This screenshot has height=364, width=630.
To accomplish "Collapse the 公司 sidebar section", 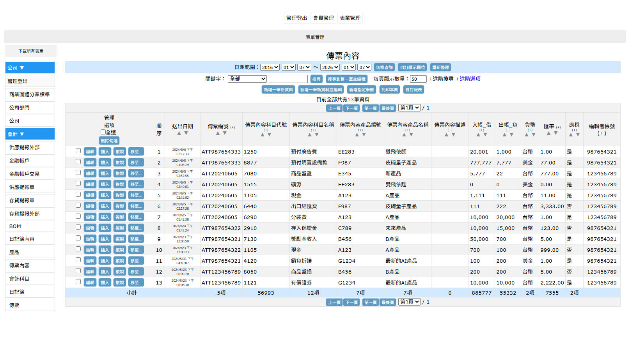I will 30,68.
